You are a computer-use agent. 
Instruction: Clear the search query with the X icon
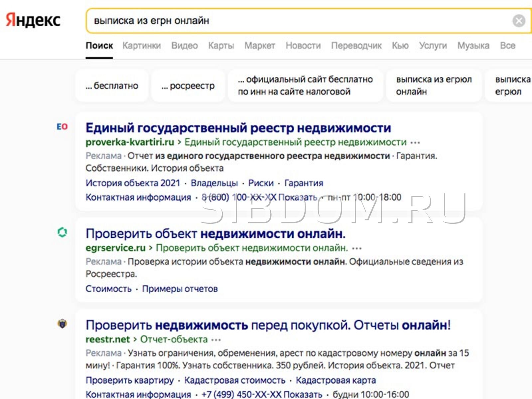[x=519, y=21]
